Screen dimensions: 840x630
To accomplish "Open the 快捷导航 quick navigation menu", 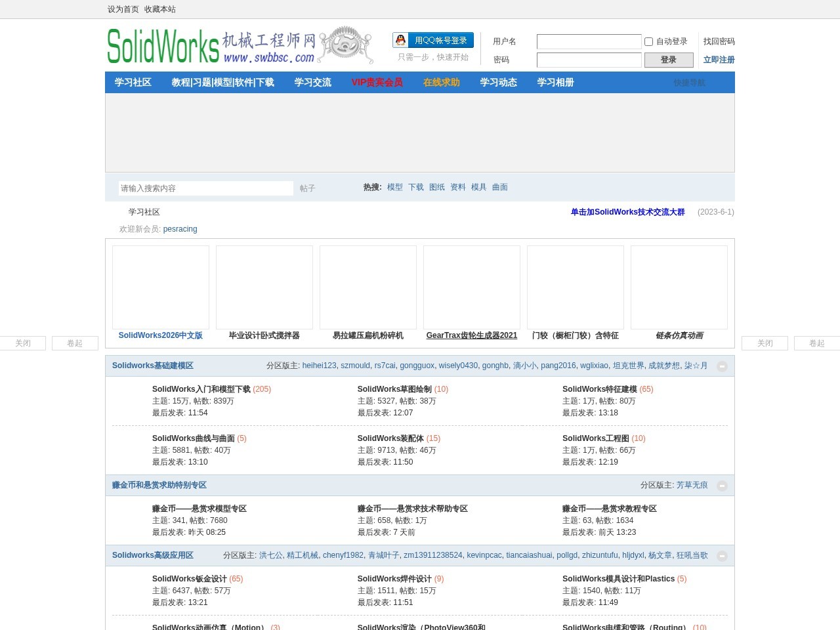I will [689, 83].
